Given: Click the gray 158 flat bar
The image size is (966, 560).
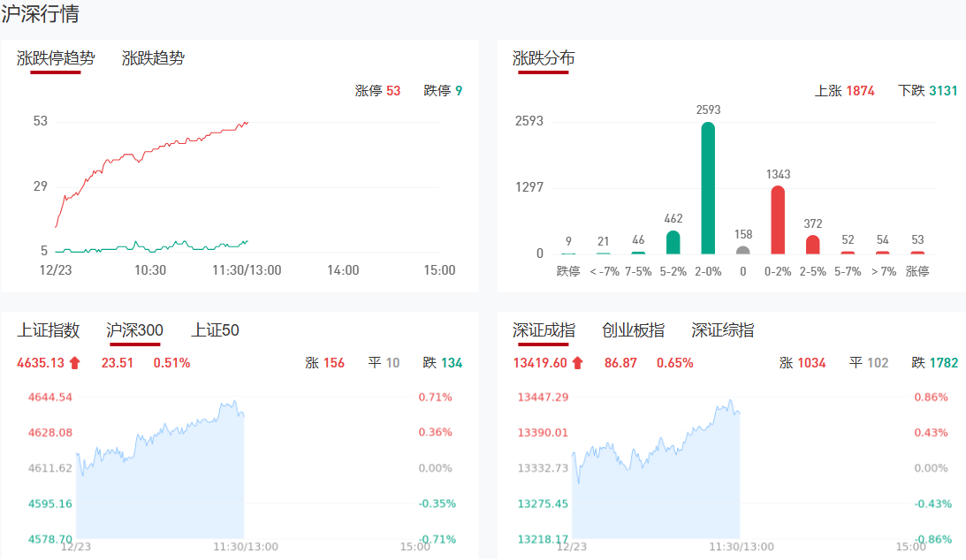Looking at the screenshot, I should (x=742, y=250).
